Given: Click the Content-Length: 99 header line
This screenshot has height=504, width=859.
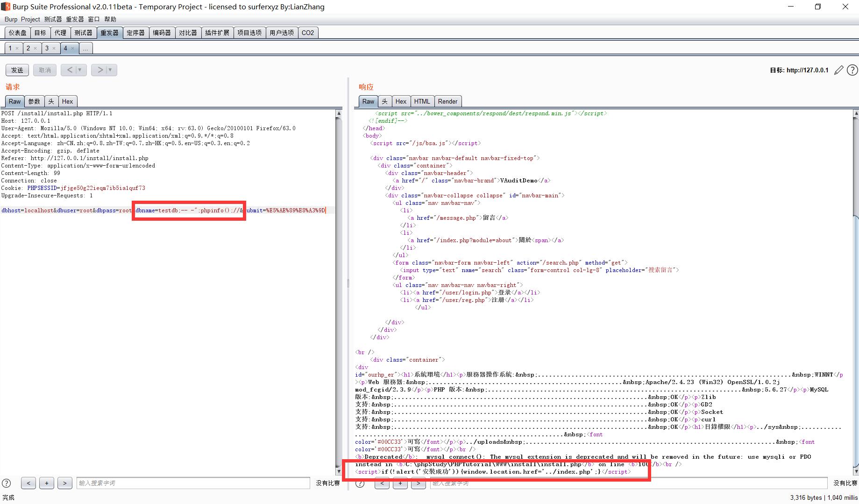Looking at the screenshot, I should tap(31, 173).
